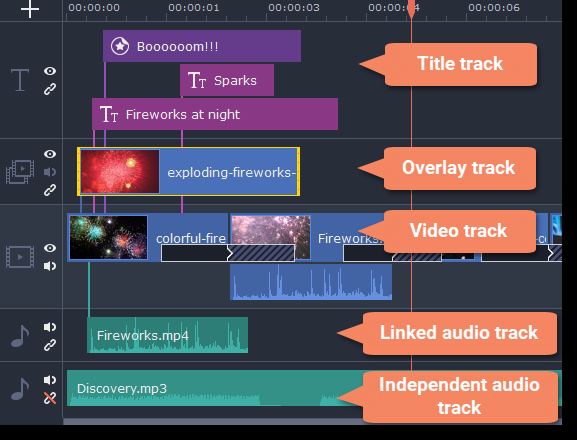The height and width of the screenshot is (440, 577).
Task: Toggle overlay track link icon
Action: pyautogui.click(x=50, y=190)
